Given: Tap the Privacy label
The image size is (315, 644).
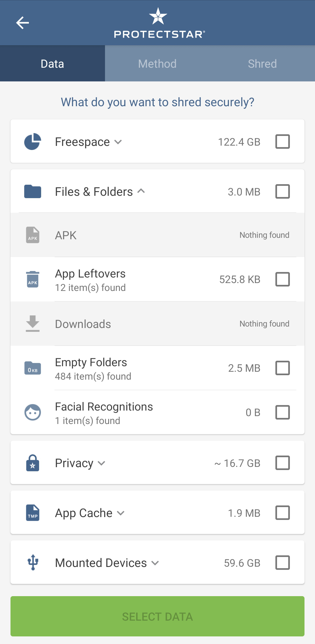Looking at the screenshot, I should pos(74,463).
